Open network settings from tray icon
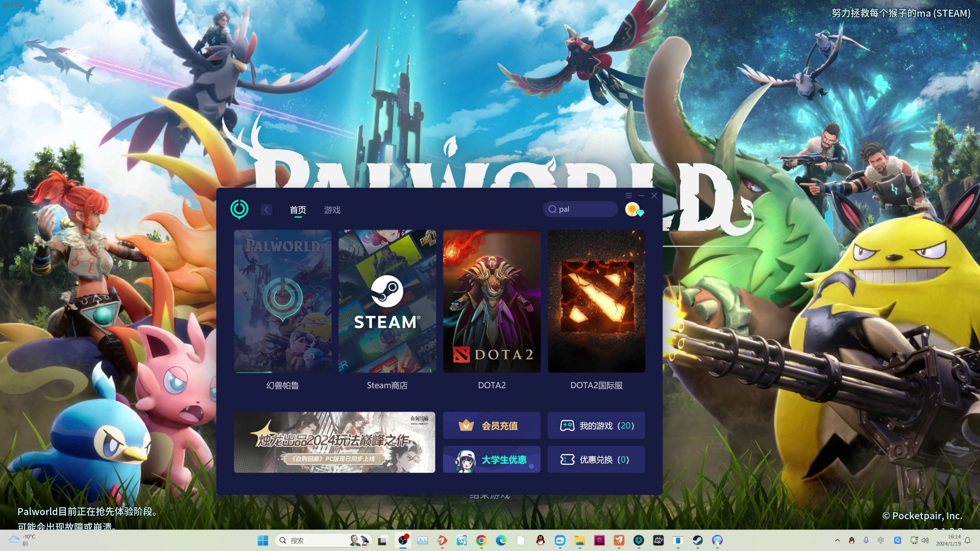This screenshot has height=551, width=980. click(x=914, y=540)
